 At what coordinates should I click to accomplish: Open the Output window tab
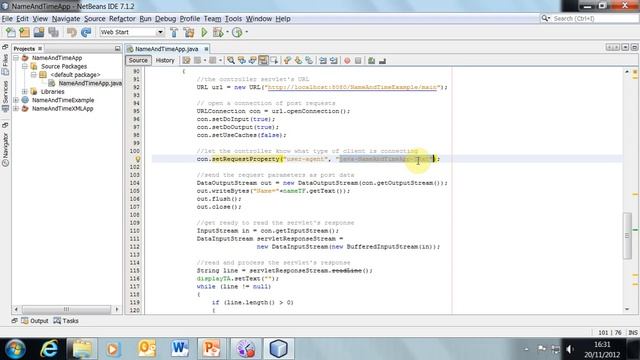pos(35,321)
